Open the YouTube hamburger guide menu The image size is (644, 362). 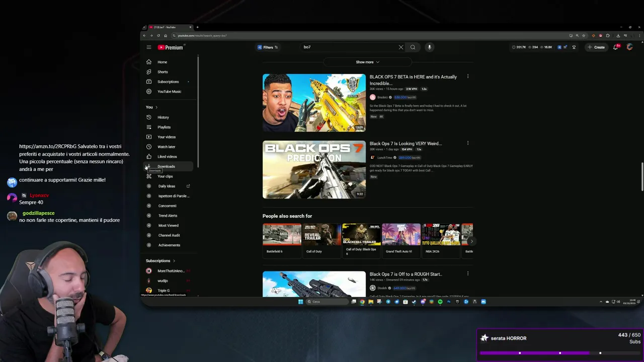pos(149,47)
